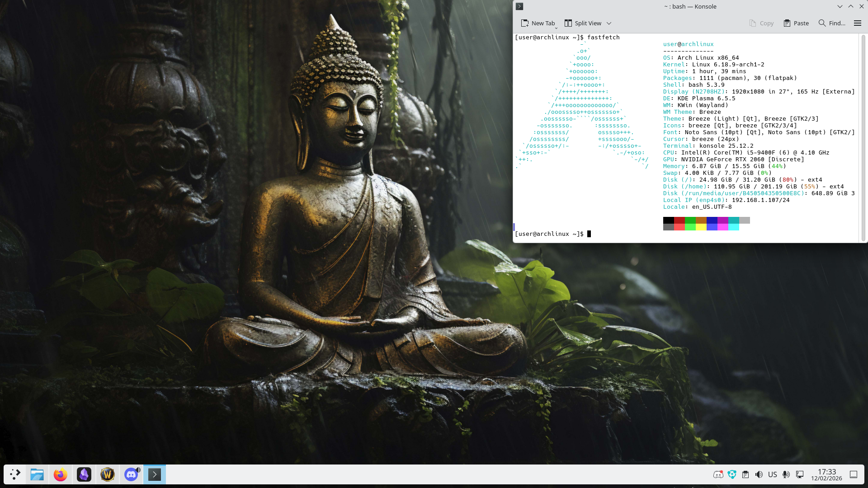Expand the Split View dropdown arrow

pos(609,23)
